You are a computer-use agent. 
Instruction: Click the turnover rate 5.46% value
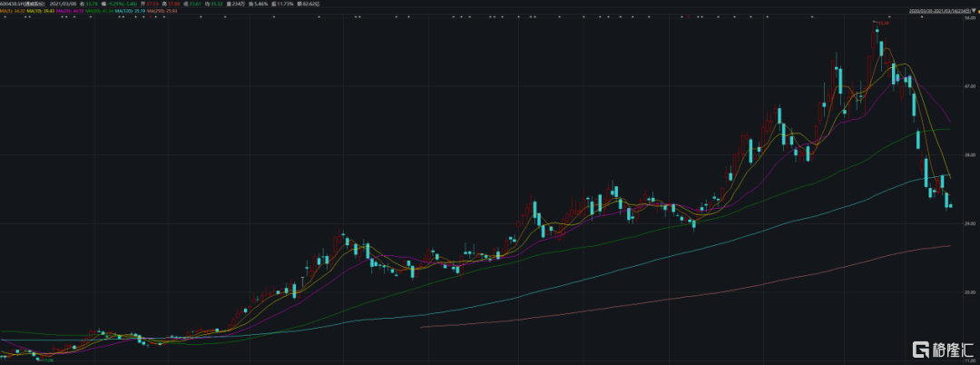pos(260,4)
